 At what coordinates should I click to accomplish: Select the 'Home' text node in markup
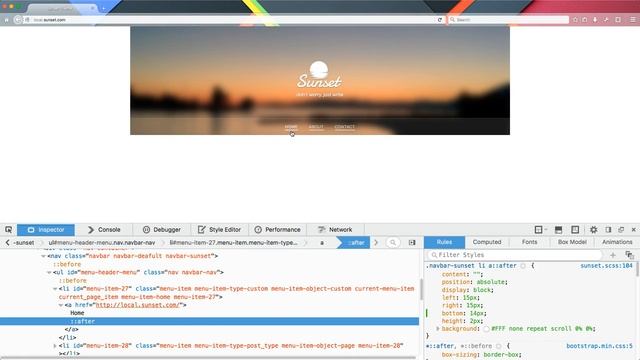point(77,313)
